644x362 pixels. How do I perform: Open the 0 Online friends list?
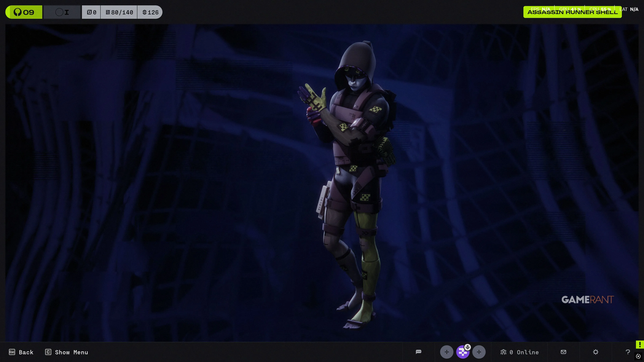click(x=520, y=352)
